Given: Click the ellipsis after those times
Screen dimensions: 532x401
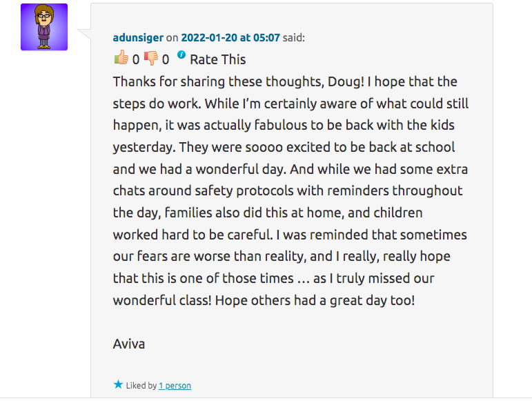Looking at the screenshot, I should pyautogui.click(x=303, y=279).
